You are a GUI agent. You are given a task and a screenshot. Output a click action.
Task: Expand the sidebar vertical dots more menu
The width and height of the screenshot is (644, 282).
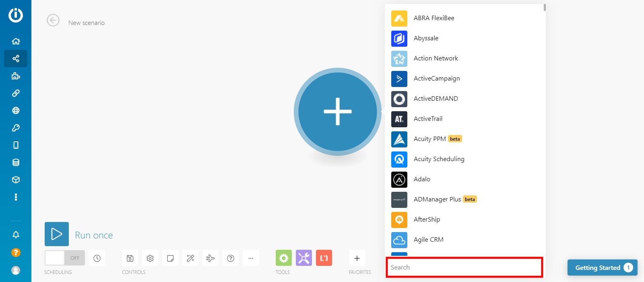click(16, 197)
